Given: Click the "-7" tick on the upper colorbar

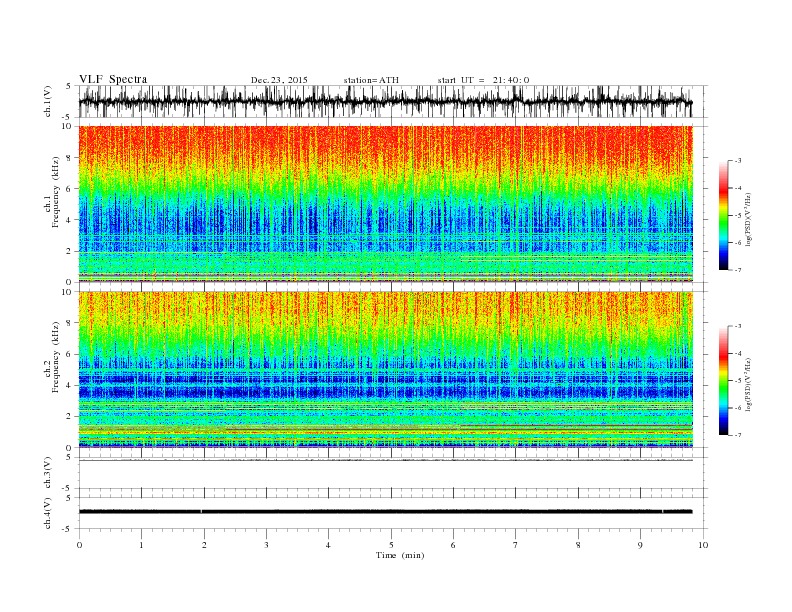Looking at the screenshot, I should tap(738, 270).
